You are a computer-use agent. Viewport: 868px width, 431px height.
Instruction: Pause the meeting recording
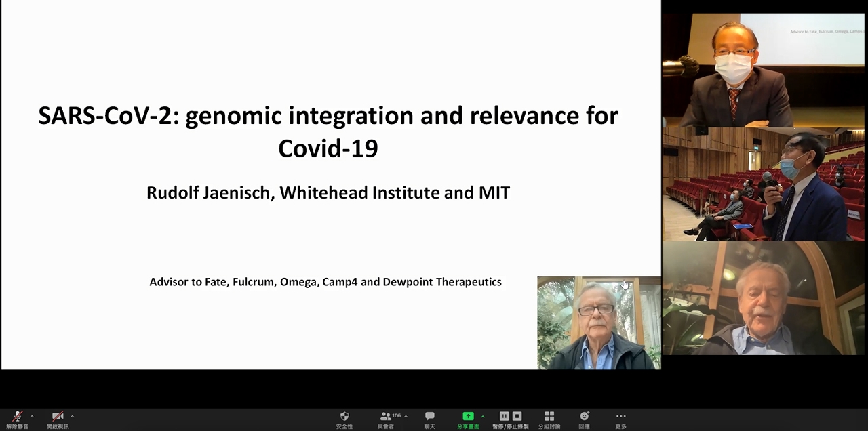(504, 416)
